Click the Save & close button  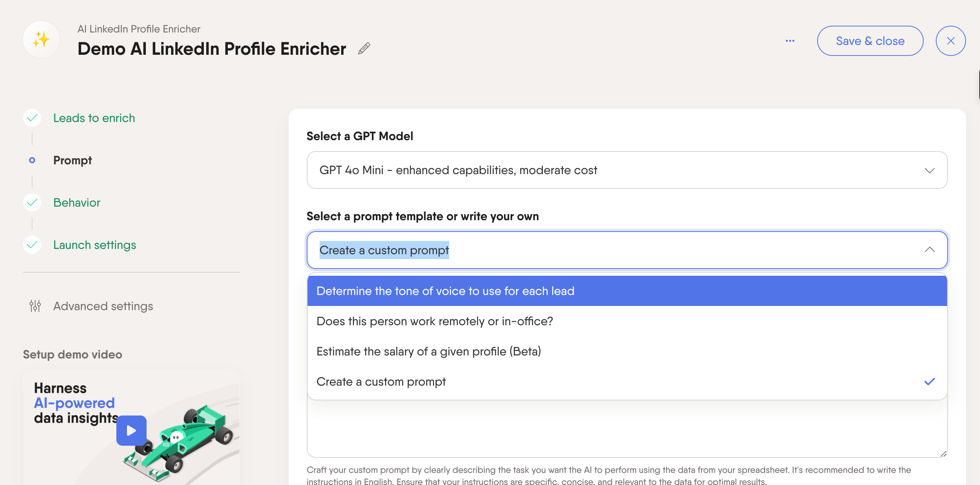point(870,41)
